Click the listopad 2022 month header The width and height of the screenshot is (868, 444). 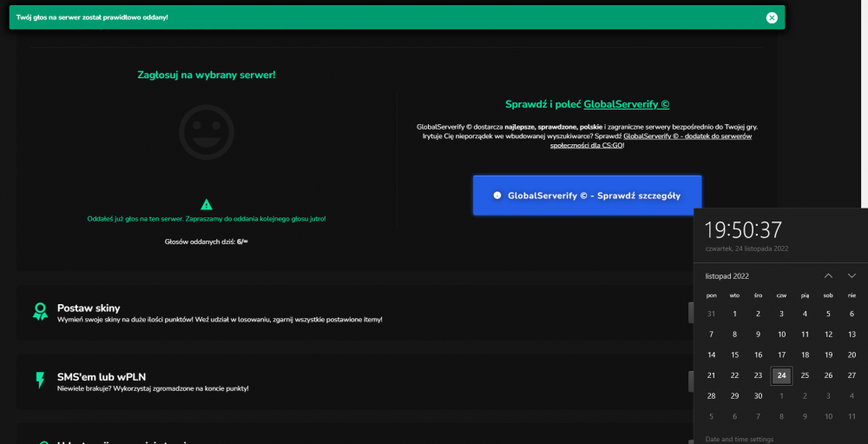(x=727, y=276)
